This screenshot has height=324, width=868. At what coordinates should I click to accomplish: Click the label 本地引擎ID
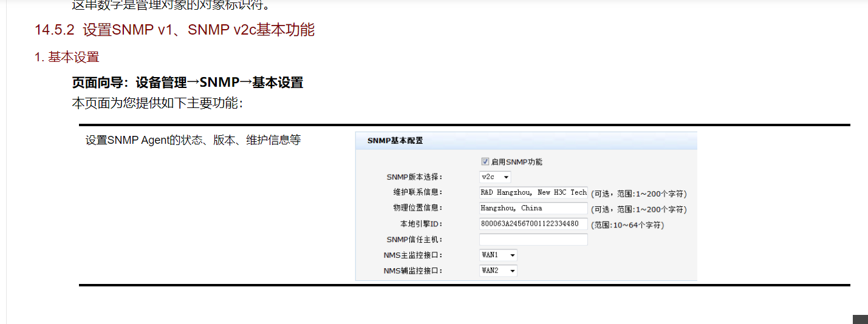(x=422, y=224)
